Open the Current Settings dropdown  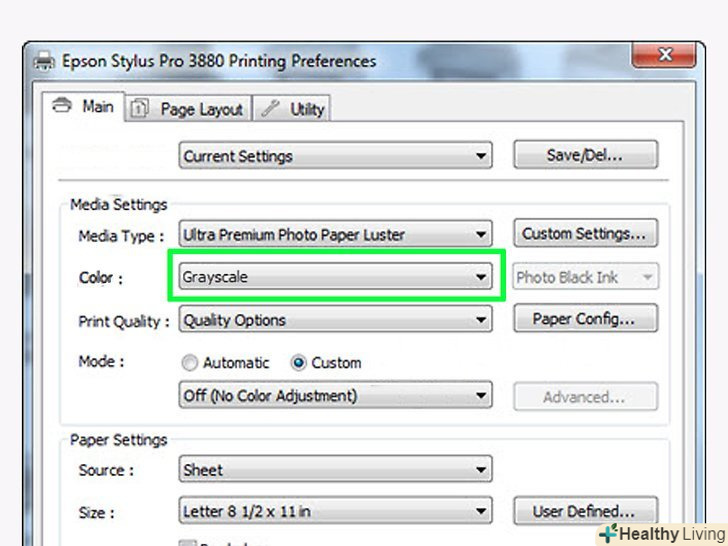click(335, 156)
